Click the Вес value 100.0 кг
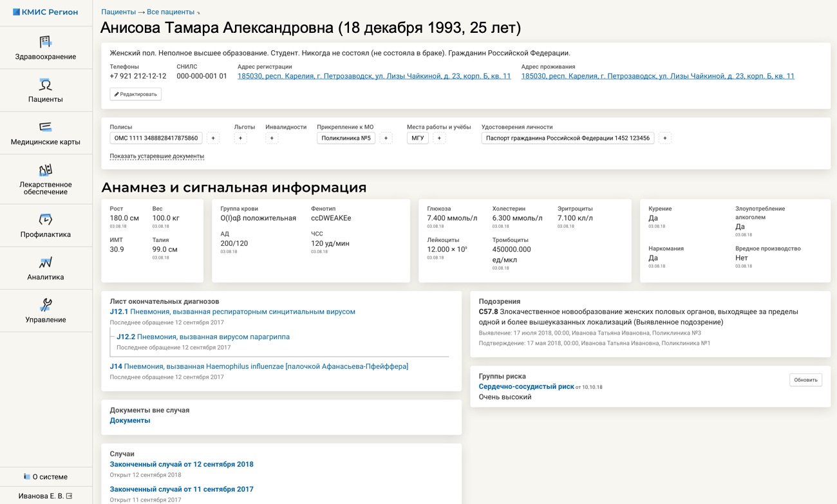Image resolution: width=837 pixels, height=504 pixels. point(166,218)
